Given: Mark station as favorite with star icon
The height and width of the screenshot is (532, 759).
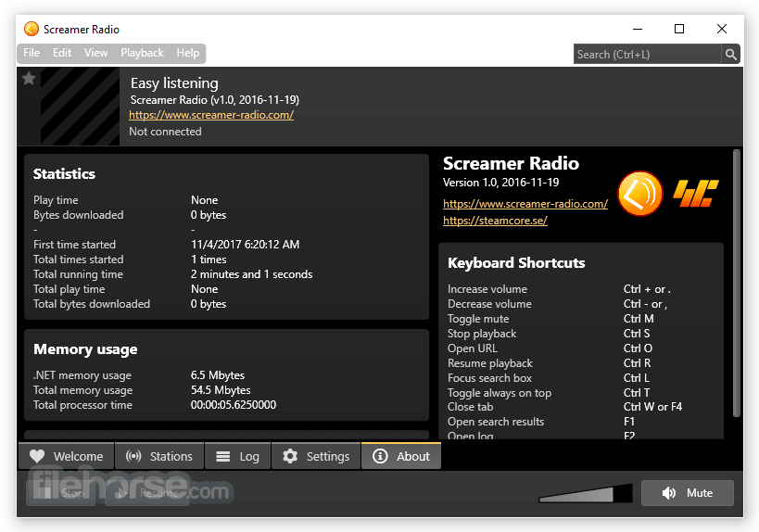Looking at the screenshot, I should (x=29, y=79).
